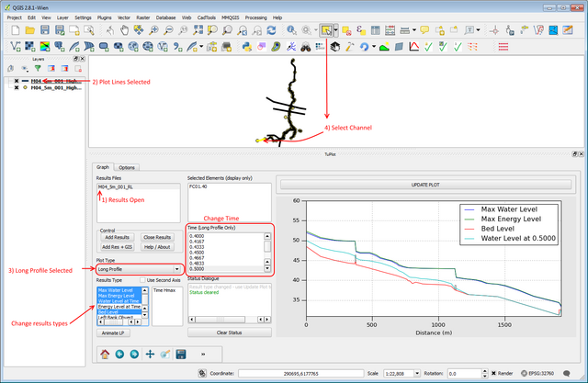Click the plot back arrow icon

tap(119, 353)
